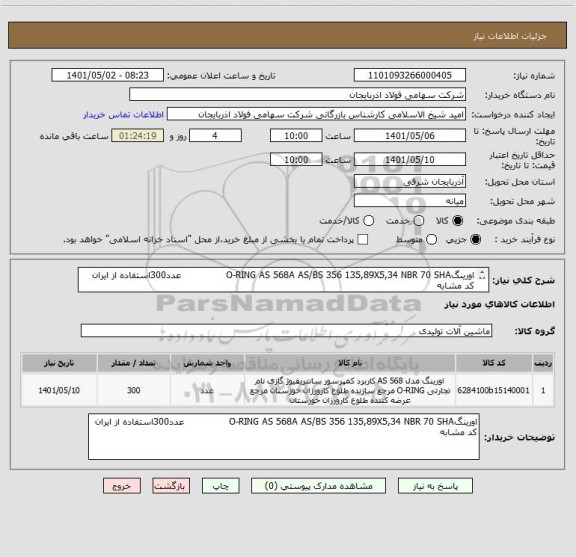Click the price validity date 1401/05/10 field
576x557 pixels.
(410, 159)
